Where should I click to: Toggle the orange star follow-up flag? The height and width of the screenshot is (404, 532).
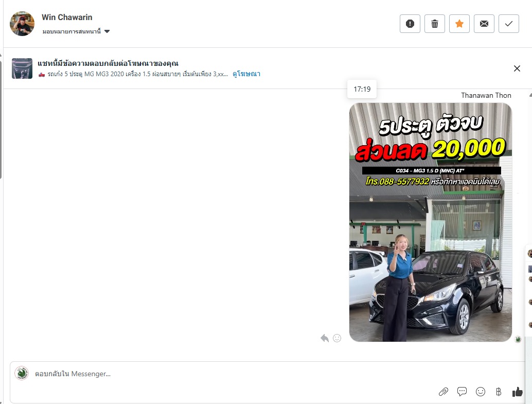click(x=459, y=24)
